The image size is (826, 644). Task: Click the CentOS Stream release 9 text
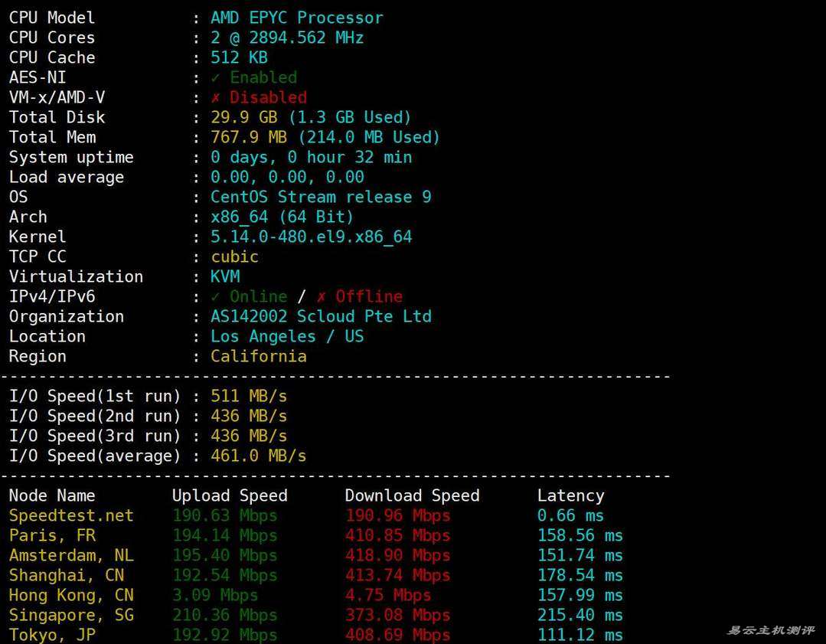click(x=321, y=197)
